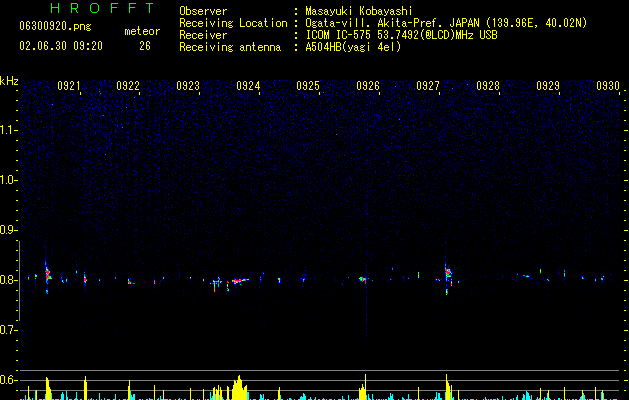The image size is (629, 400).
Task: Click the 0928 time marker
Action: click(x=488, y=86)
